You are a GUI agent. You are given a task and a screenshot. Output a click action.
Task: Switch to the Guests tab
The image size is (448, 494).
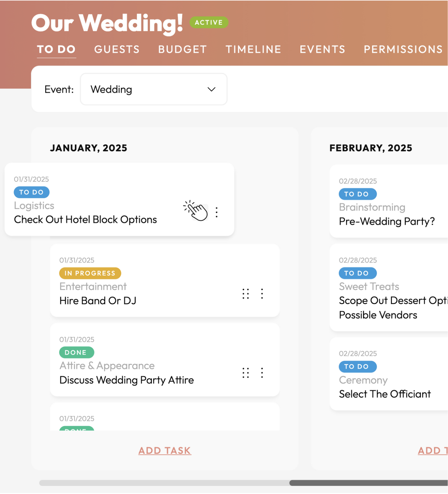coord(117,49)
